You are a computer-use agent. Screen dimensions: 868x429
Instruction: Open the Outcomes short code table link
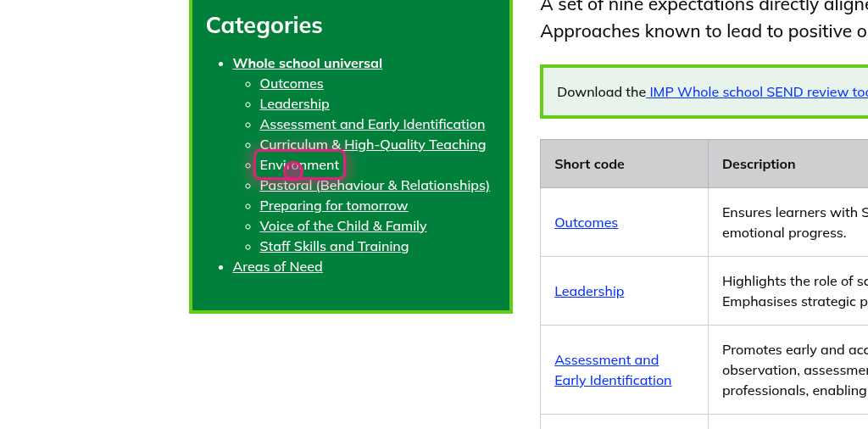pyautogui.click(x=587, y=222)
